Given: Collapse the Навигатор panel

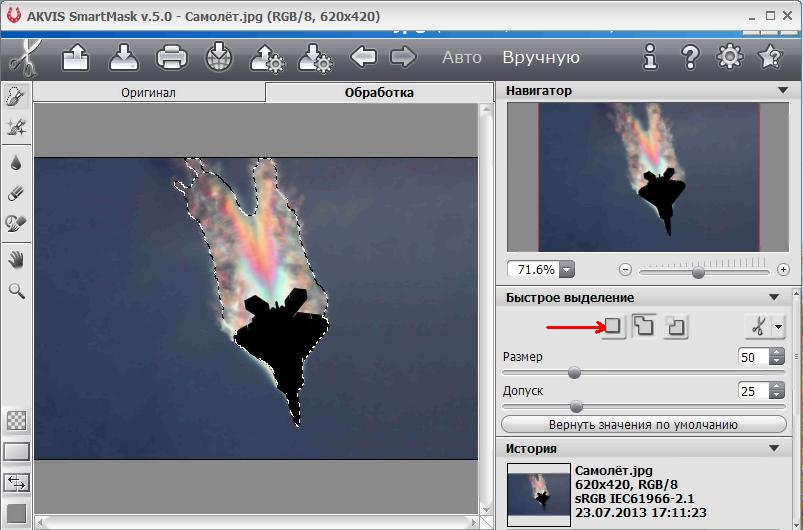Looking at the screenshot, I should coord(783,91).
